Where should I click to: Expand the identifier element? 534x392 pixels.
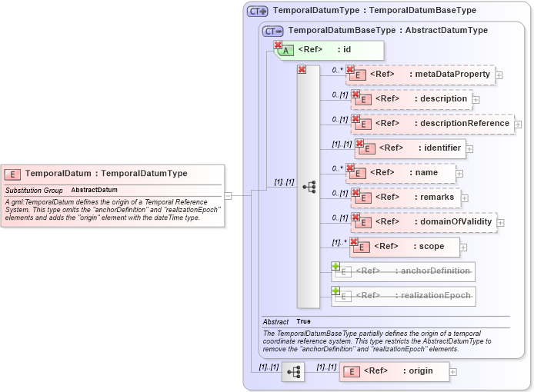(x=469, y=149)
